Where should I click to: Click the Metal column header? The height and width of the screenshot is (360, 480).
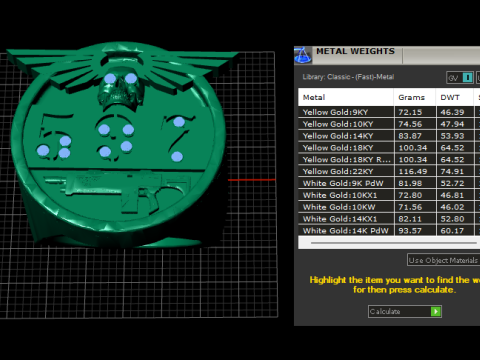(x=346, y=97)
